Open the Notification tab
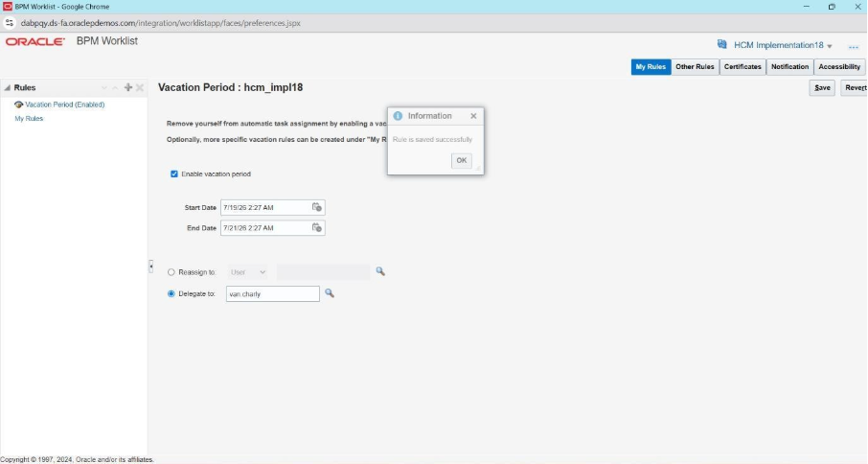 click(x=790, y=66)
